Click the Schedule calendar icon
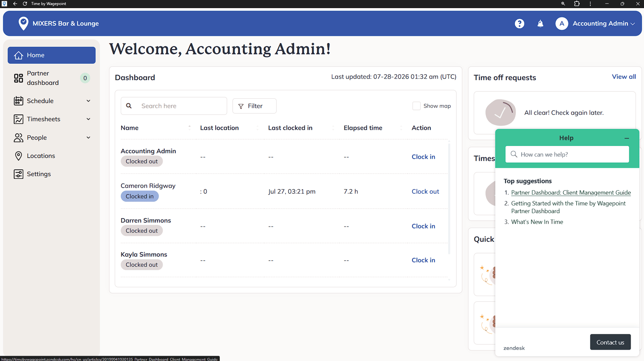This screenshot has width=644, height=361. 18,101
